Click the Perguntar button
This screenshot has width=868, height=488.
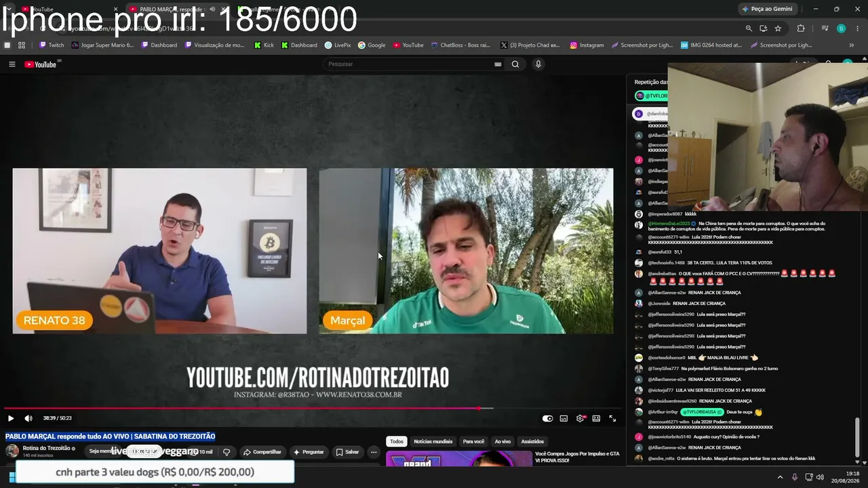309,452
